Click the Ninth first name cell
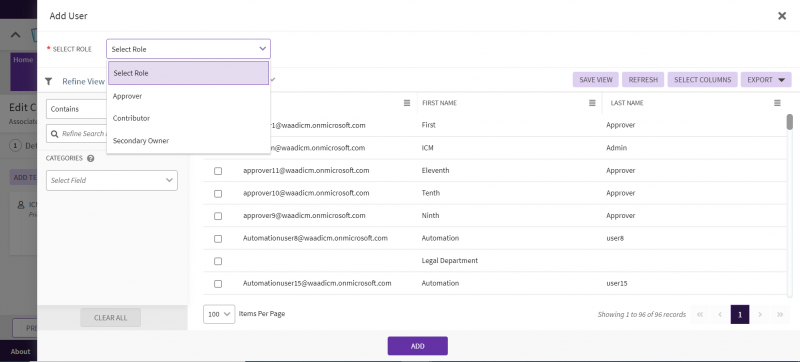This screenshot has width=800, height=362. coord(430,216)
